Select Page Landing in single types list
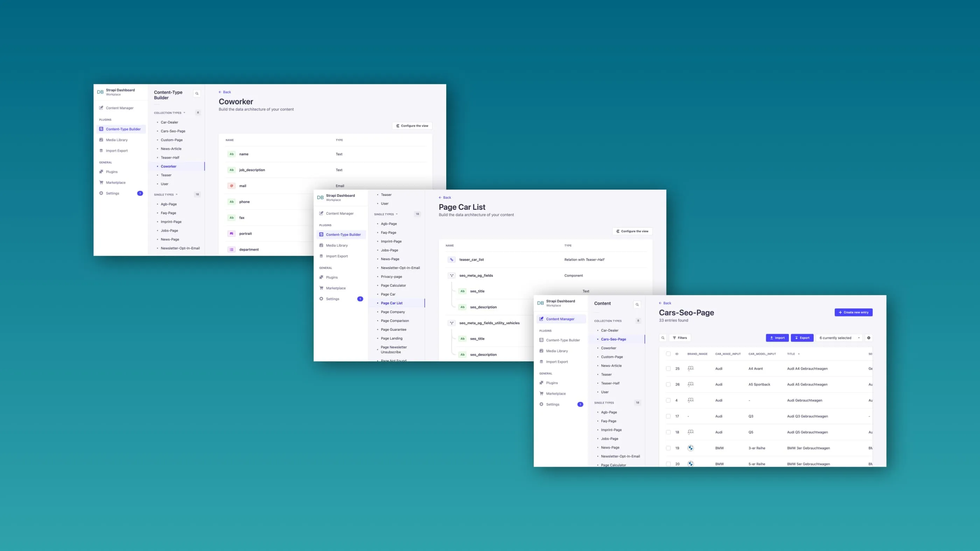 (x=391, y=338)
